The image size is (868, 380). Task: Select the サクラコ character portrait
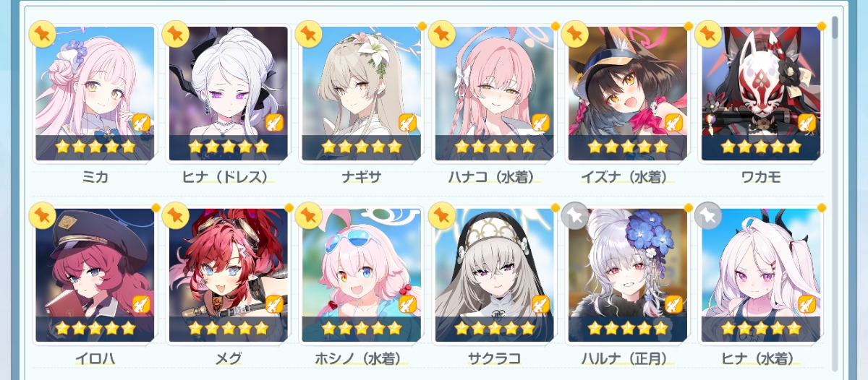pos(494,275)
